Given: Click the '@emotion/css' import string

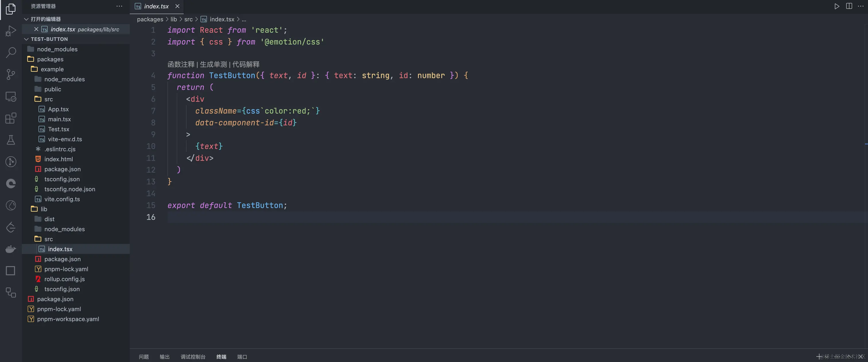Looking at the screenshot, I should 292,42.
